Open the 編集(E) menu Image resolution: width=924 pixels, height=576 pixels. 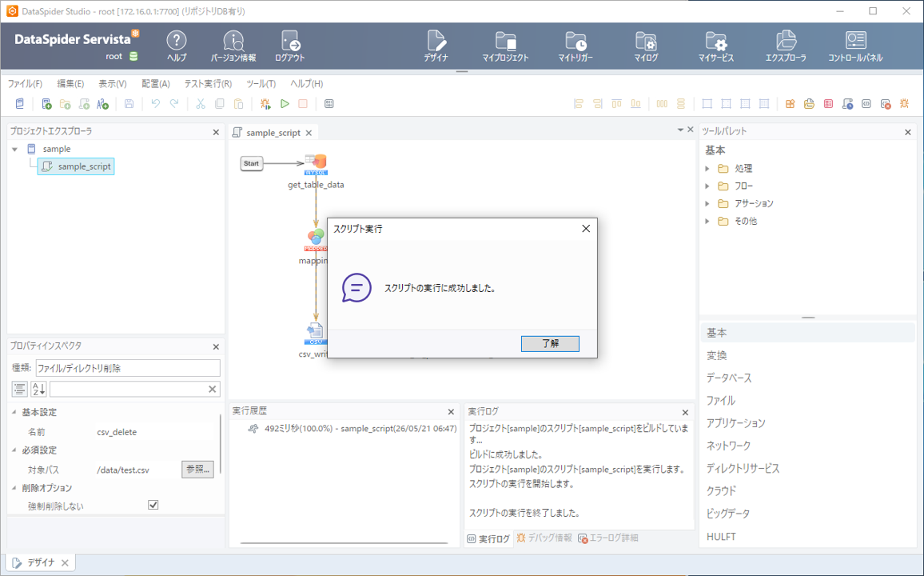pos(70,84)
